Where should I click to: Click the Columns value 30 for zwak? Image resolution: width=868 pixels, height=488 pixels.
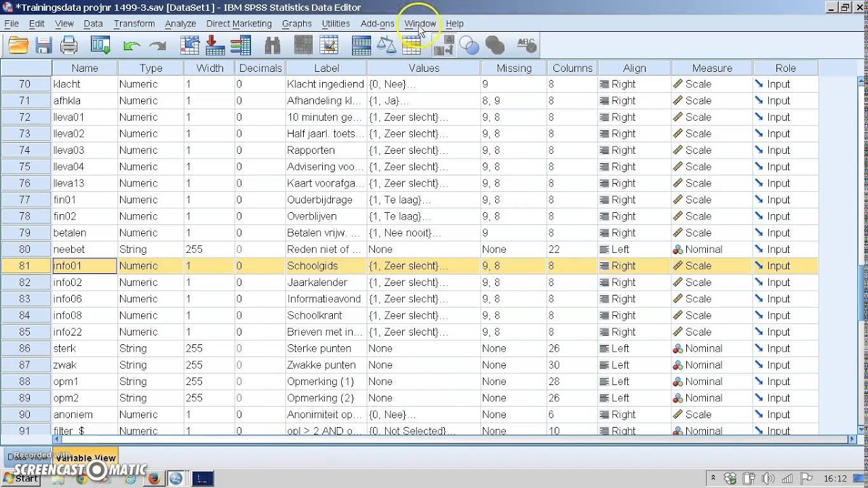pos(572,365)
